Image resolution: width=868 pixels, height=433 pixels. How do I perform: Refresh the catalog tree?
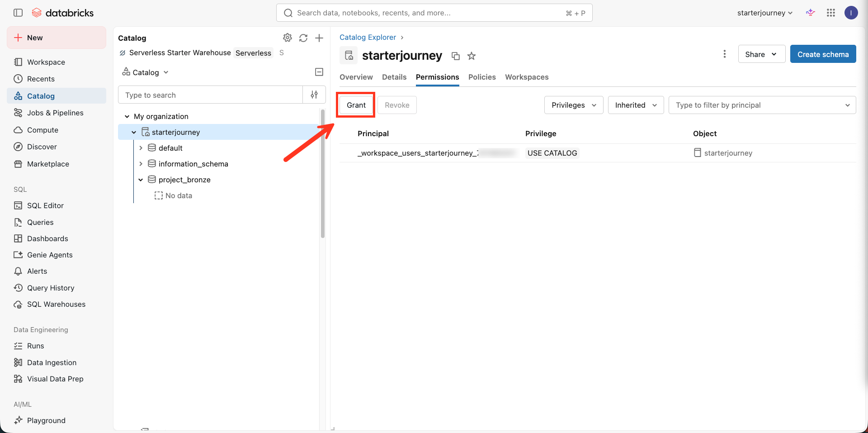tap(303, 38)
